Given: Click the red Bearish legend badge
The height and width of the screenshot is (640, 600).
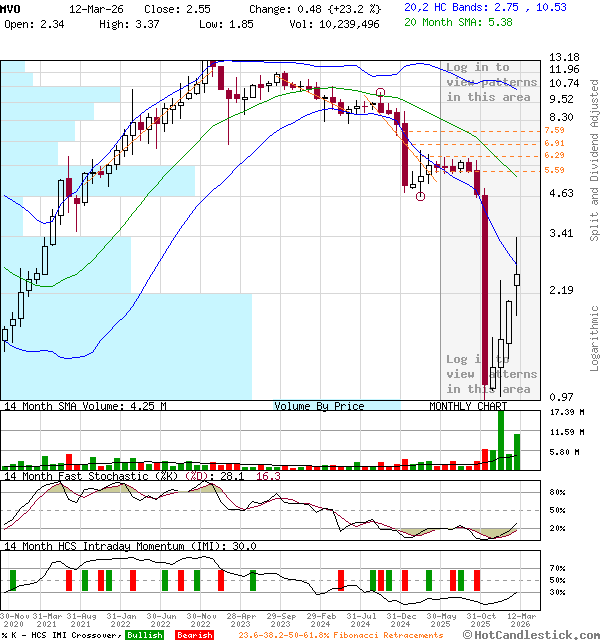Looking at the screenshot, I should pos(195,634).
